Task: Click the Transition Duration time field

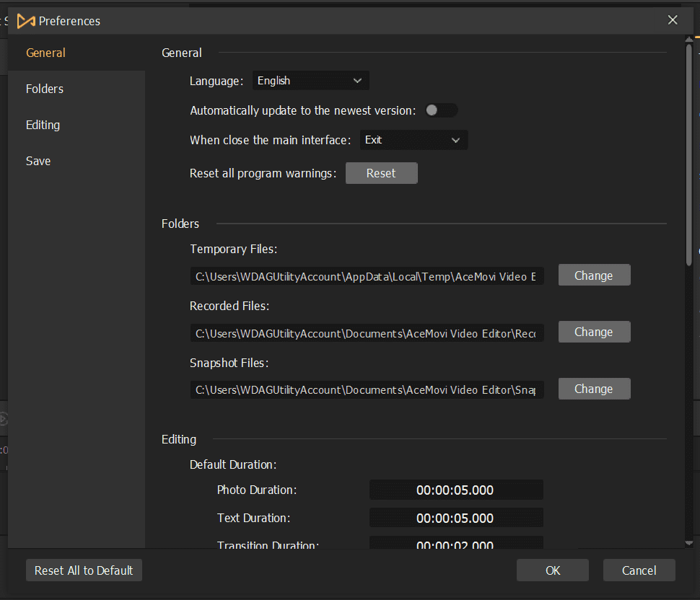Action: tap(456, 542)
